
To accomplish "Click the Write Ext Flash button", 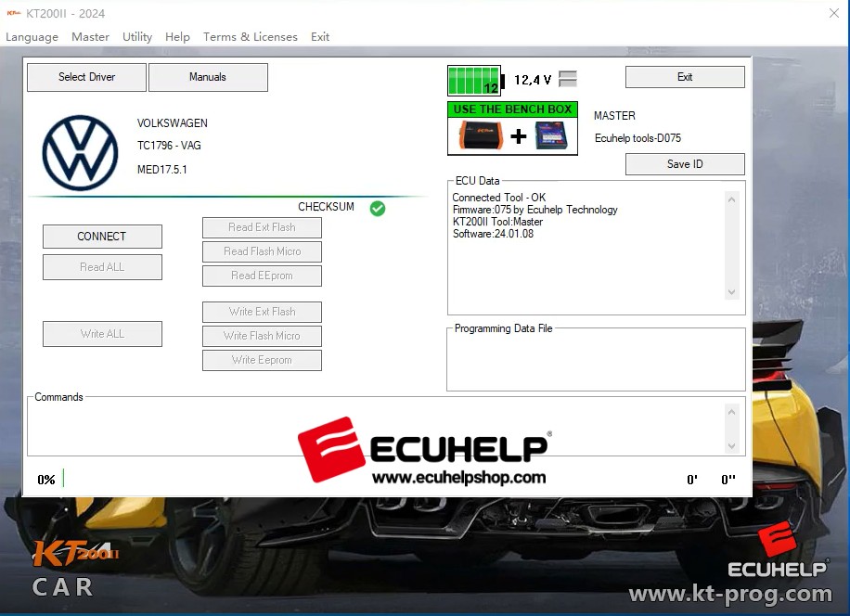I will [x=262, y=312].
